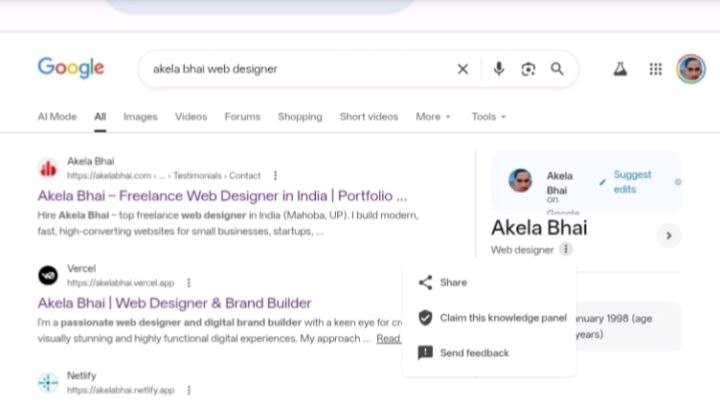720x420 pixels.
Task: Open the Shopping tab
Action: tap(300, 117)
